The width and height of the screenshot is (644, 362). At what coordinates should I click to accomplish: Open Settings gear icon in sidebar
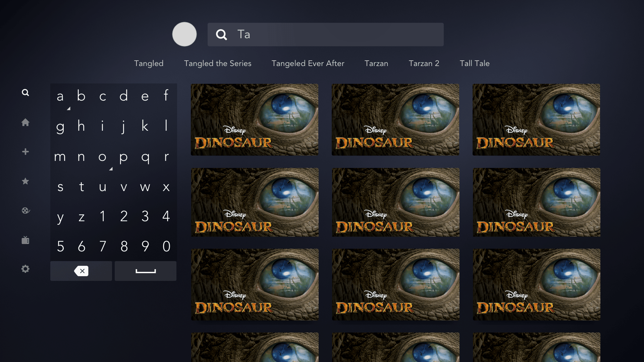[x=25, y=269]
